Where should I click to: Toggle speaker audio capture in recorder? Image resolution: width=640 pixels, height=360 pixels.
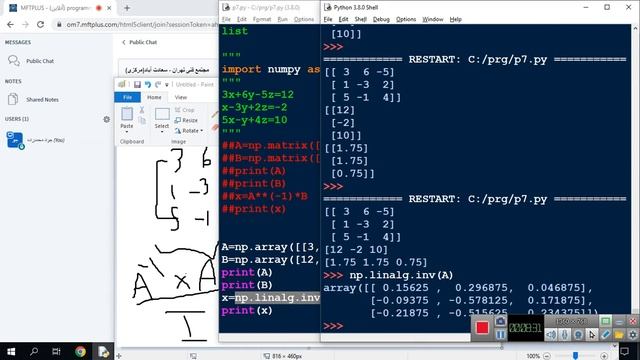pyautogui.click(x=551, y=335)
